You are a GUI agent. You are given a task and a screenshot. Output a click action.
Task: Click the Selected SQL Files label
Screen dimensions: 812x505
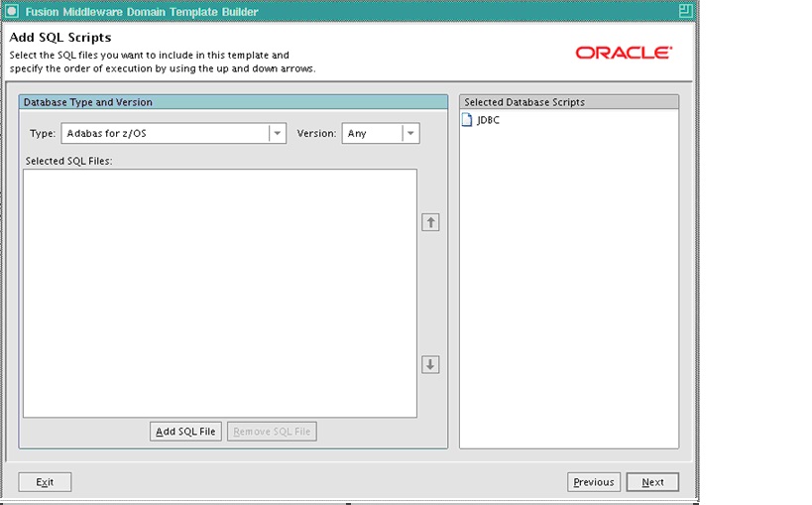(x=68, y=162)
